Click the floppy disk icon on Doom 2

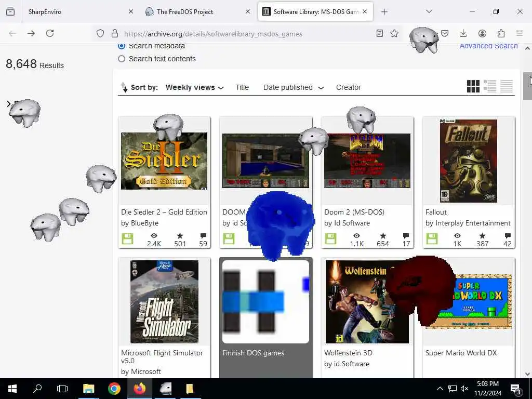[330, 239]
